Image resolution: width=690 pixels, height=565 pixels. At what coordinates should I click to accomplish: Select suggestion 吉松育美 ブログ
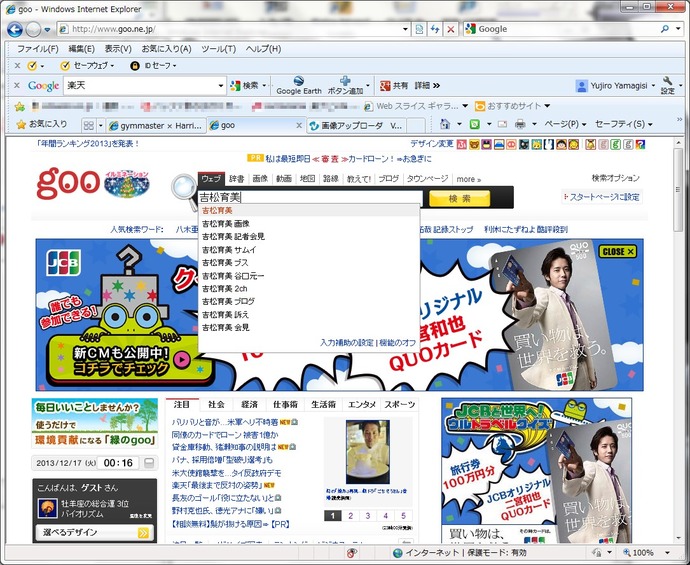pos(309,302)
